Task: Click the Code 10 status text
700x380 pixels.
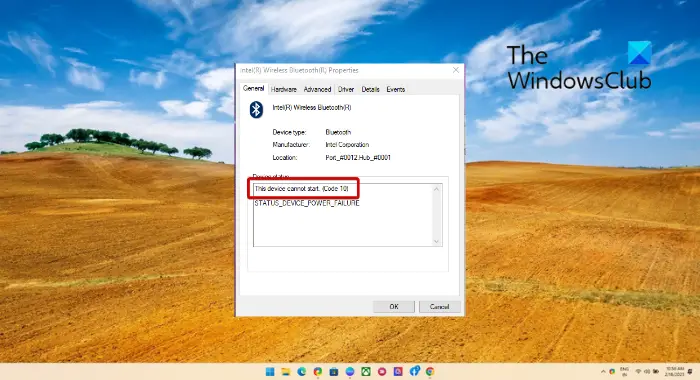Action: [x=301, y=189]
